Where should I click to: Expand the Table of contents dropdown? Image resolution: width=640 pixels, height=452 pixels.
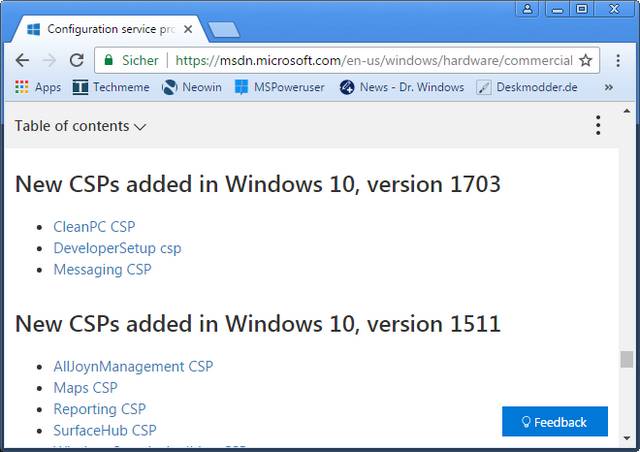[80, 126]
